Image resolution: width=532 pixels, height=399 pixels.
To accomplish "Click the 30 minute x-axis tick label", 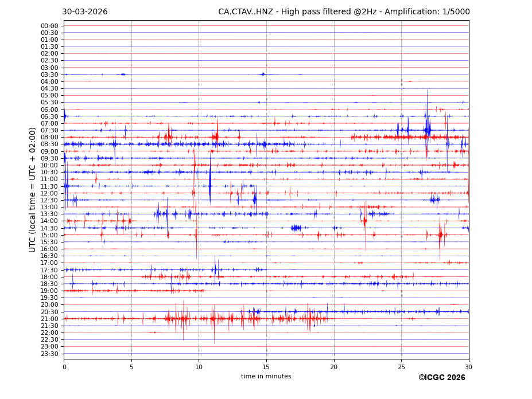I will (468, 367).
